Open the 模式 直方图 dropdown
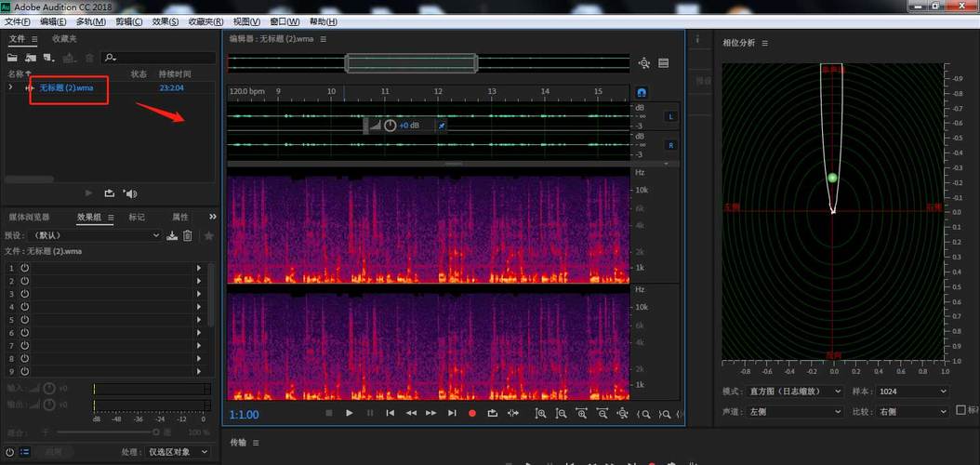The width and height of the screenshot is (980, 465). point(796,392)
